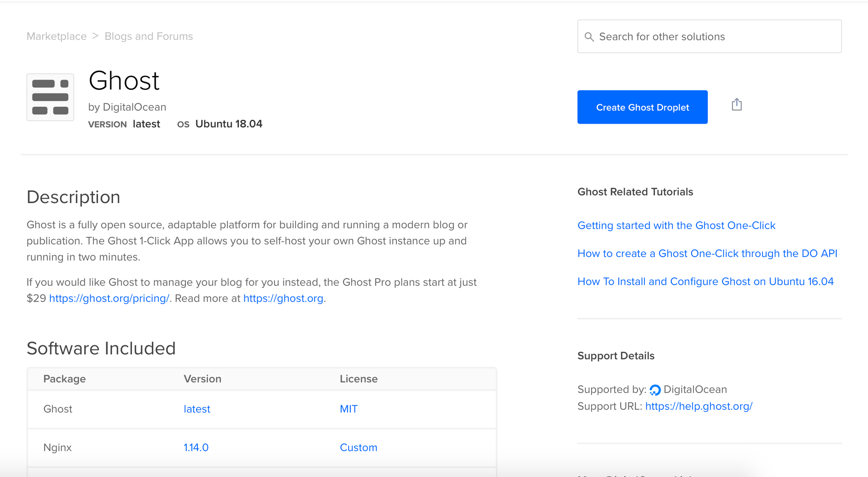The image size is (868, 477).
Task: Open the https://ghost.org link
Action: click(283, 299)
